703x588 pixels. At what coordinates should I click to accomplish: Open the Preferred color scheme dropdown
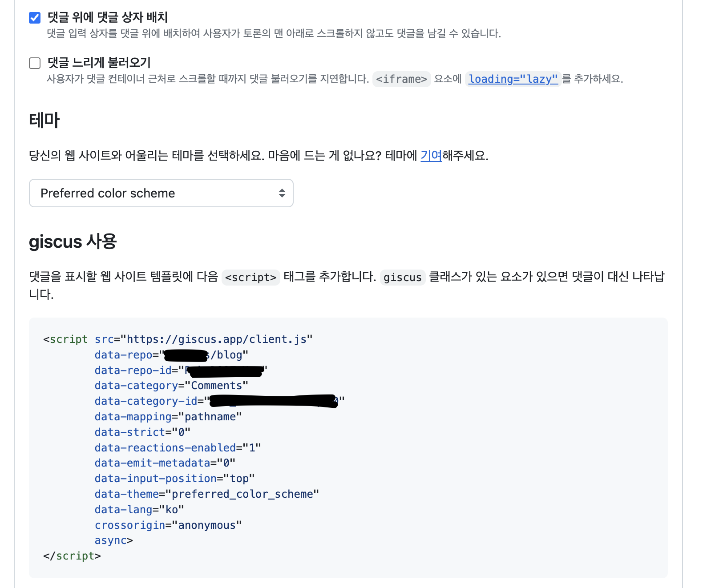[x=161, y=193]
